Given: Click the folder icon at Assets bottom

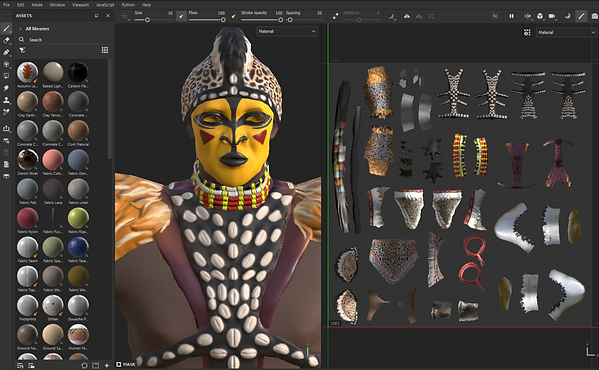Looking at the screenshot, I should click(x=96, y=365).
